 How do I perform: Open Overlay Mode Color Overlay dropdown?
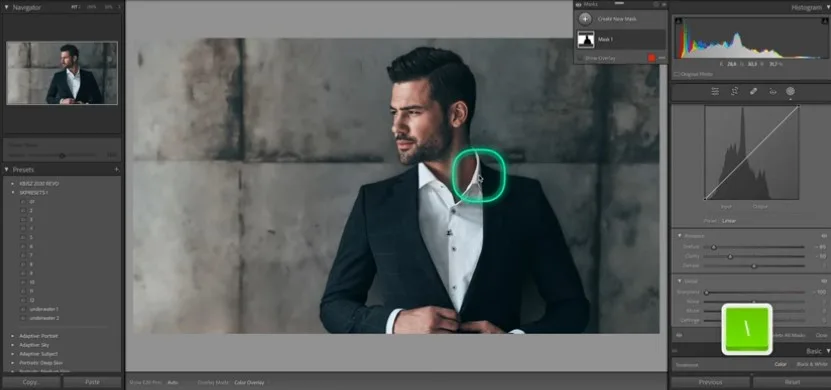point(249,382)
